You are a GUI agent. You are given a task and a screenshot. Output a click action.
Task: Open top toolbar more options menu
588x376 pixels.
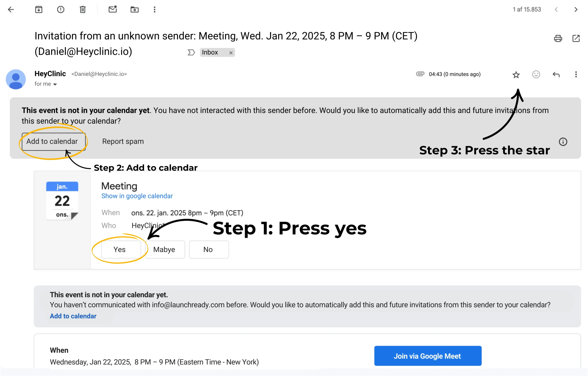pos(154,9)
